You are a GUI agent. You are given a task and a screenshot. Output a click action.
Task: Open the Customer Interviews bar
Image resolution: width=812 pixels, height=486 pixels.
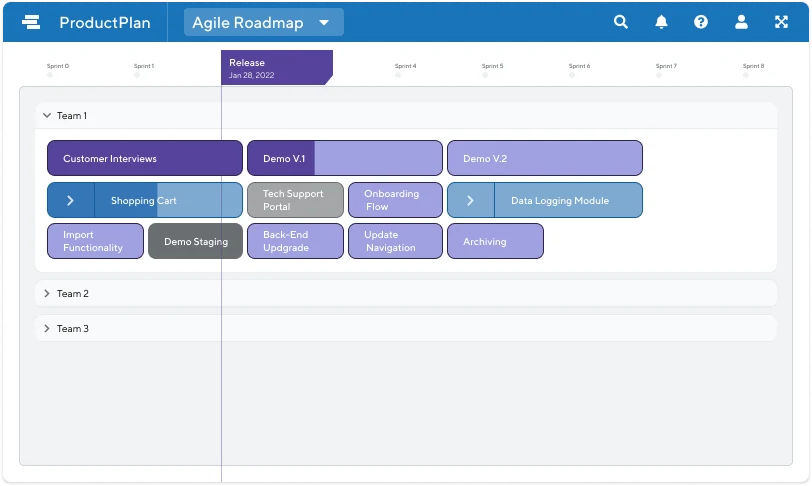(144, 158)
